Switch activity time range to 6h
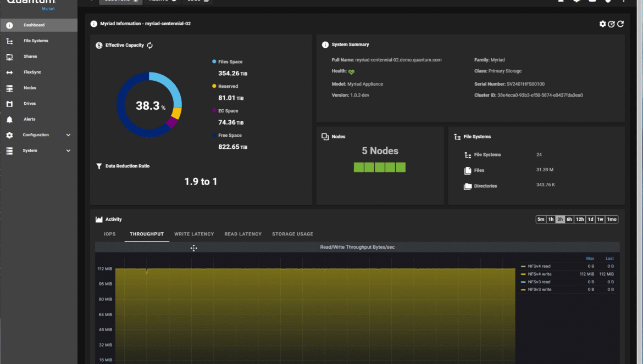Image resolution: width=643 pixels, height=364 pixels. [x=569, y=220]
